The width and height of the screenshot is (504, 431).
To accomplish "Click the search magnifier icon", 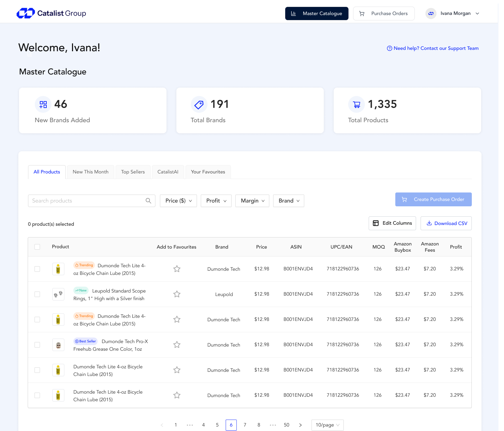I will [148, 201].
